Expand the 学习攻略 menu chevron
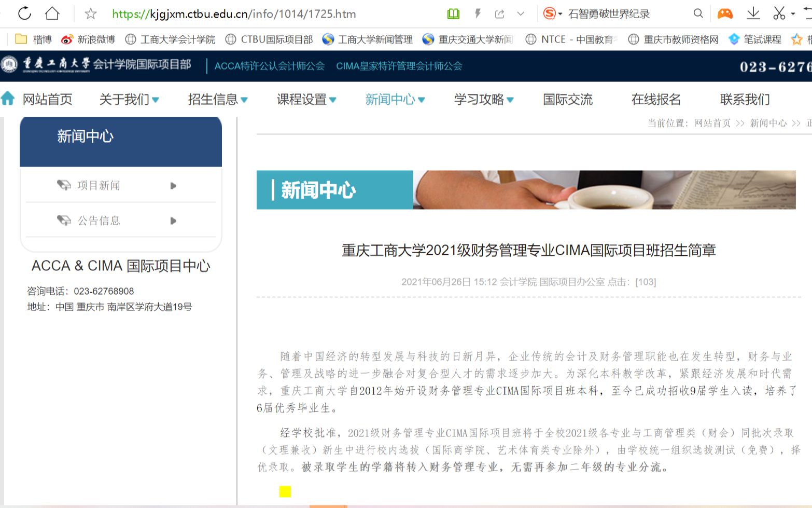812x508 pixels. coord(511,100)
